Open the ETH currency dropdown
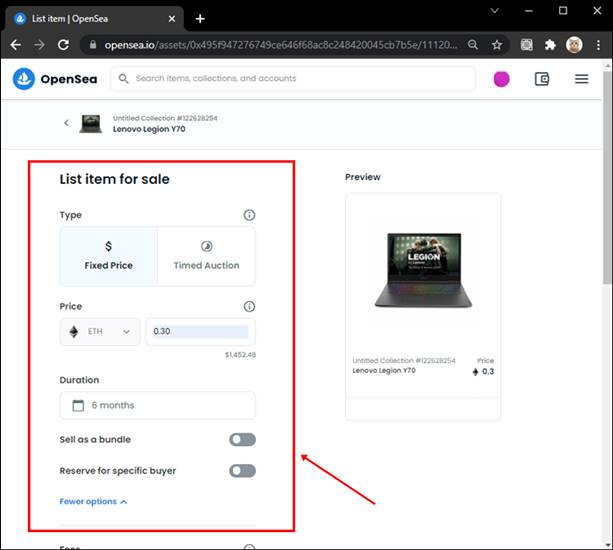Screen dimensions: 613x550 [100, 332]
